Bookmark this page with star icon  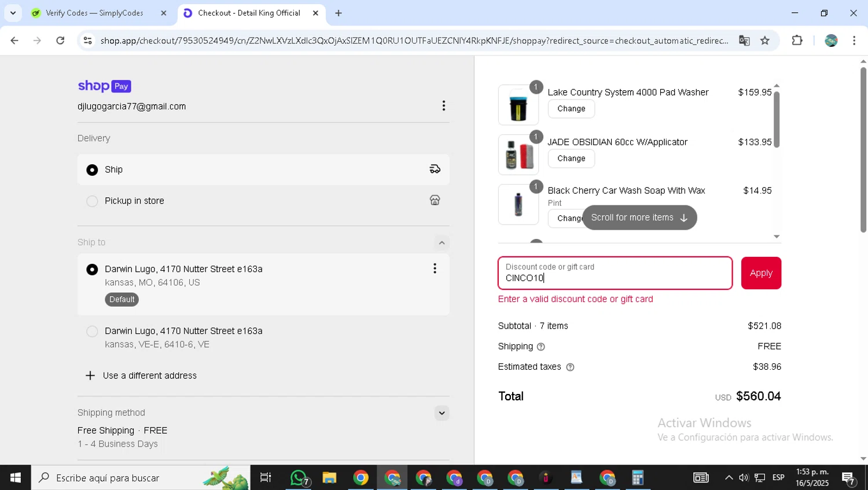pyautogui.click(x=765, y=40)
